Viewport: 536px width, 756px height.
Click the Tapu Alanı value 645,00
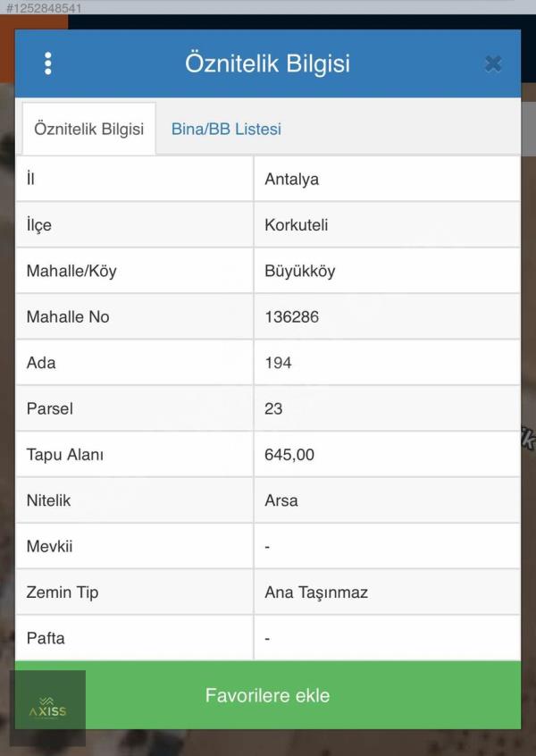click(x=289, y=455)
